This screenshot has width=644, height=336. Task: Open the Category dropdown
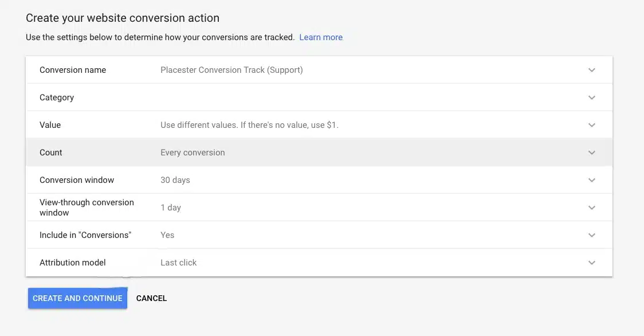(x=592, y=97)
